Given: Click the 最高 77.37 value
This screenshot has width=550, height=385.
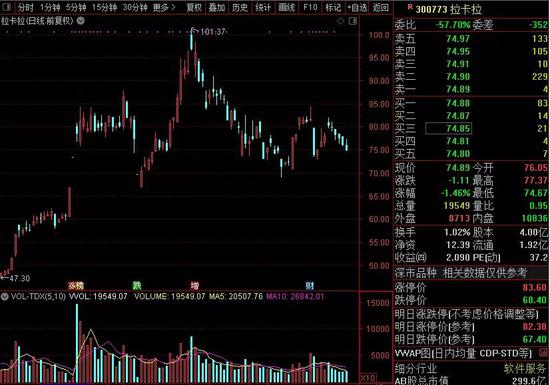Looking at the screenshot, I should click(x=536, y=180).
